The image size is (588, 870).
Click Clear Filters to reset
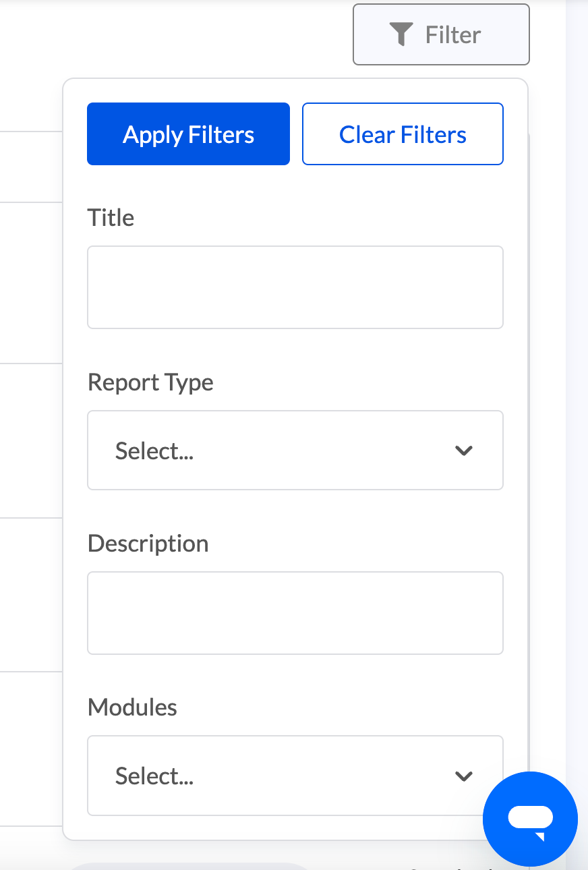403,134
